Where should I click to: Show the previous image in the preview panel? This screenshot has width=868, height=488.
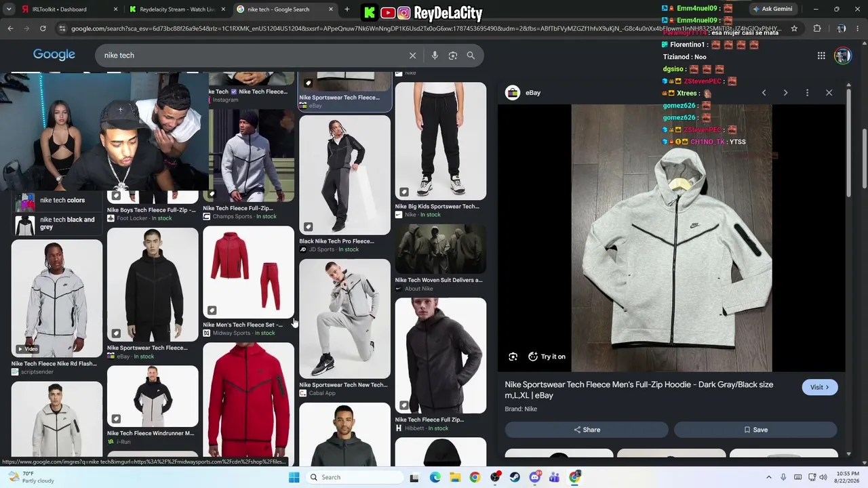[764, 93]
